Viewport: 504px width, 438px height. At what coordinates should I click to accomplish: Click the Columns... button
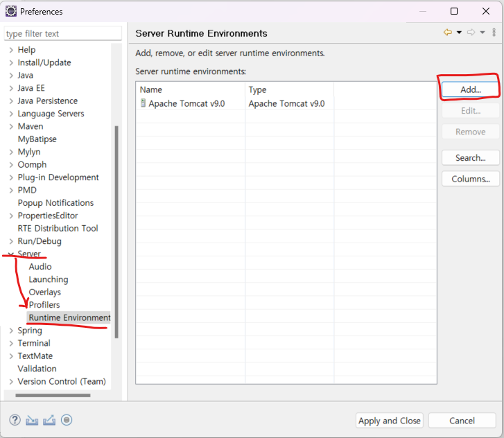coord(471,179)
